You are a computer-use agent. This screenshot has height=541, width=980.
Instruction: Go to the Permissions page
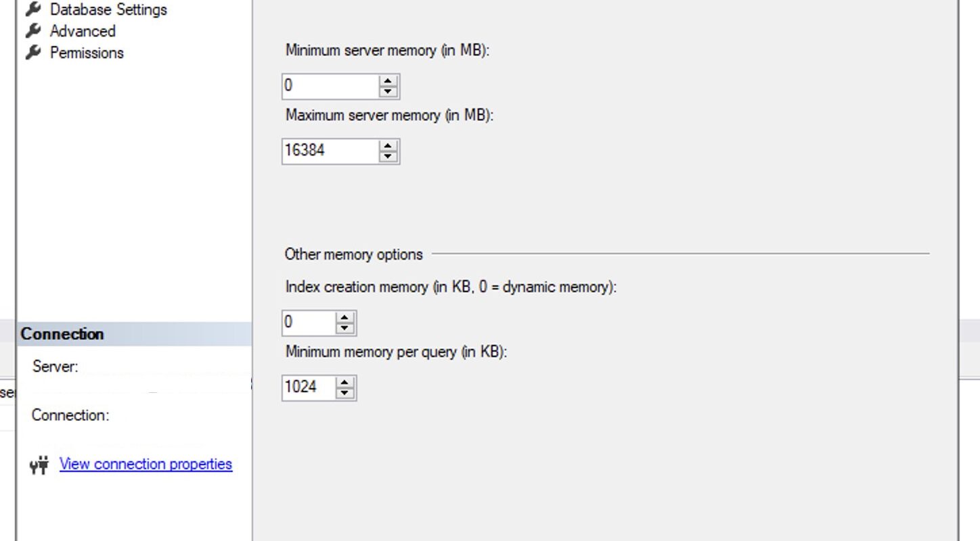click(x=87, y=53)
